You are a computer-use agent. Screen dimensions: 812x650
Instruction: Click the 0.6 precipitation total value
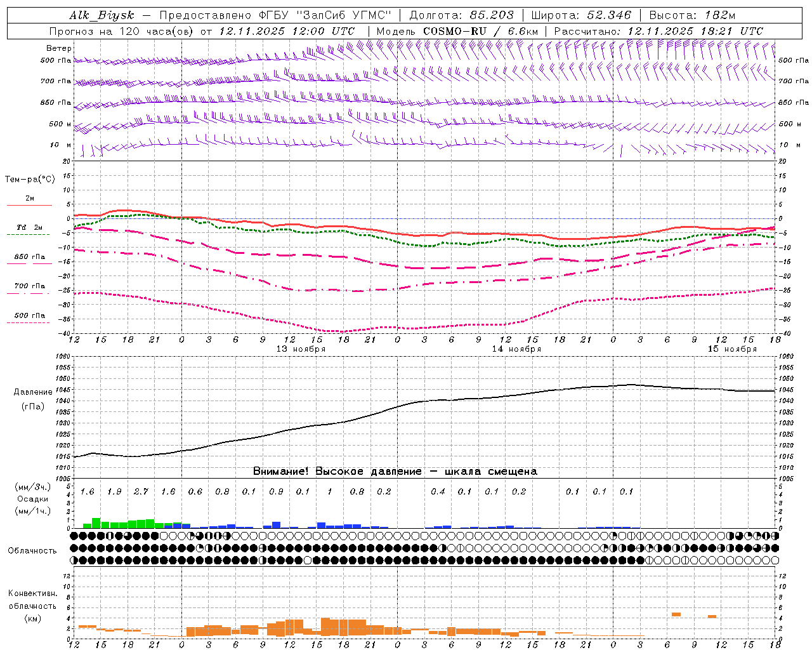(x=195, y=491)
